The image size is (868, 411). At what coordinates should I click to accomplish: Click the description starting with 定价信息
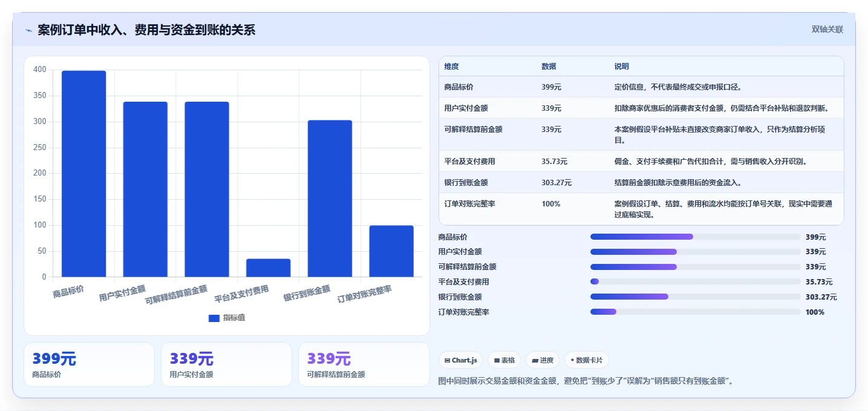[678, 87]
